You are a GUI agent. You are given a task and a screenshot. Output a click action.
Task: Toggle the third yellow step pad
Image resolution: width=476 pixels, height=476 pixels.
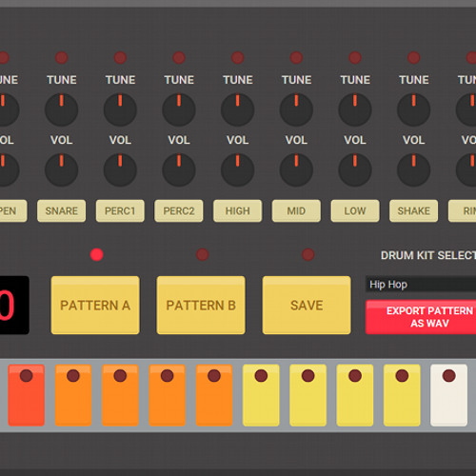click(x=355, y=395)
